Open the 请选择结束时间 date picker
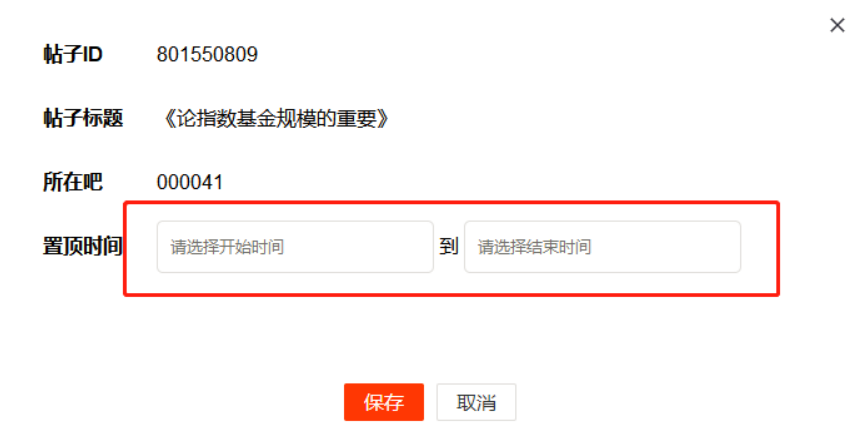 pyautogui.click(x=602, y=247)
